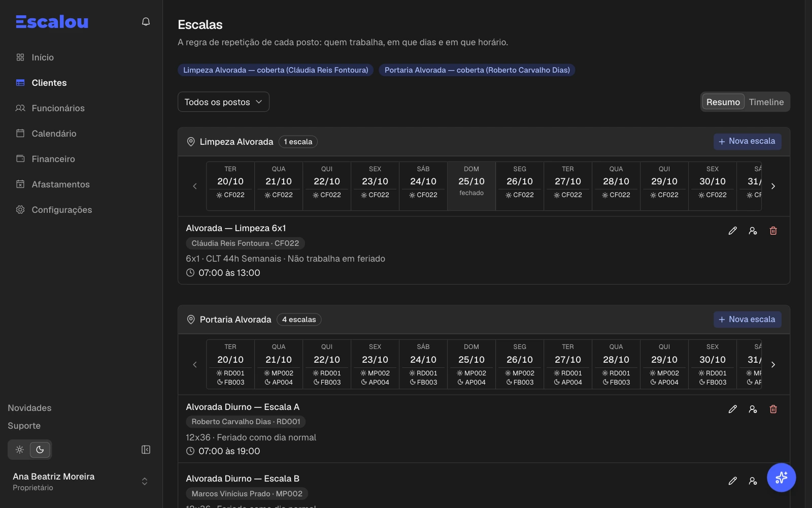
Task: Open the Suporte link
Action: click(x=24, y=426)
